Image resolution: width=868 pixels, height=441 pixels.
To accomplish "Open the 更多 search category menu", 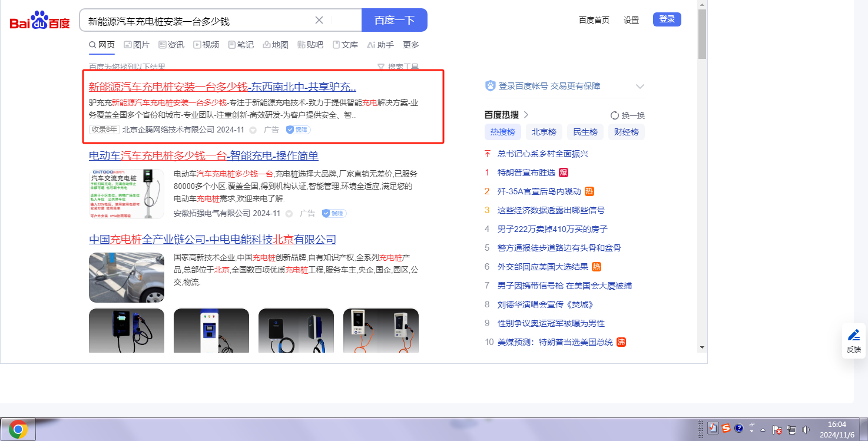I will 411,45.
